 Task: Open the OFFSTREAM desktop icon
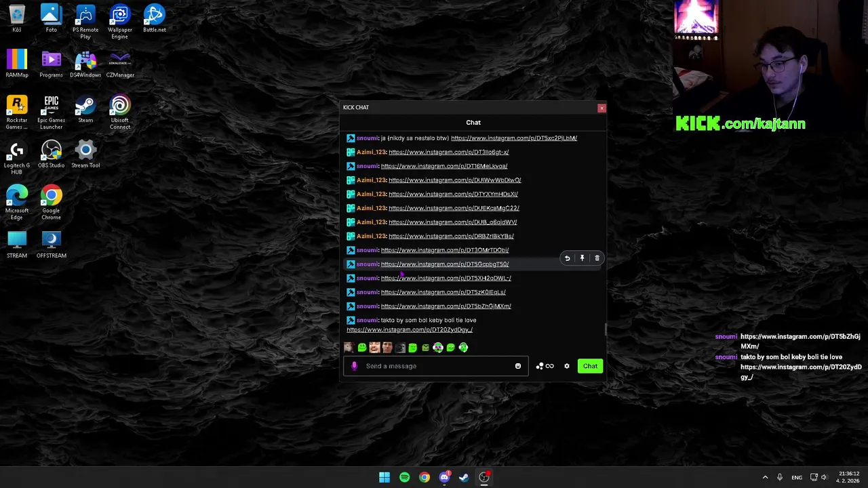pos(51,245)
